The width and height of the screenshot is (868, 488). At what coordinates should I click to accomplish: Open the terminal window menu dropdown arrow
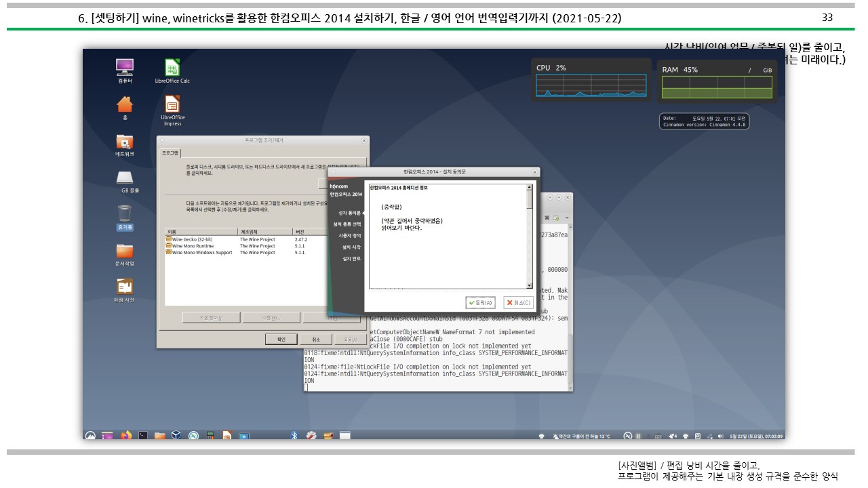[x=567, y=218]
